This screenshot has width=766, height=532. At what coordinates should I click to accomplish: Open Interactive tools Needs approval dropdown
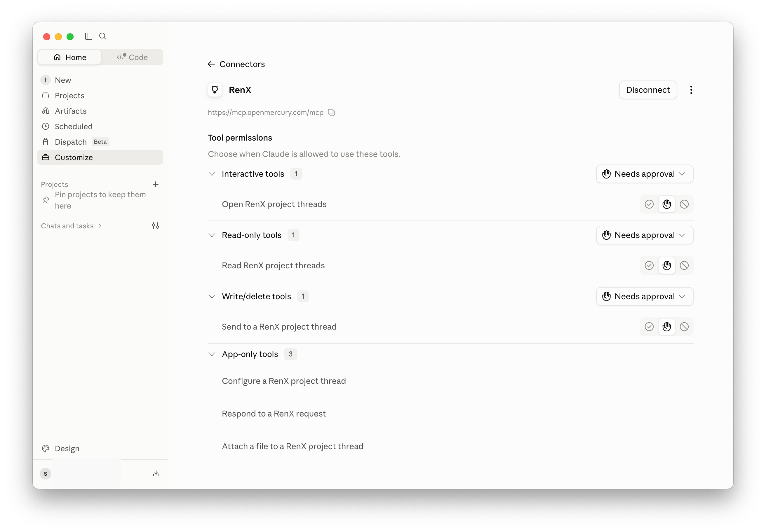click(x=645, y=174)
